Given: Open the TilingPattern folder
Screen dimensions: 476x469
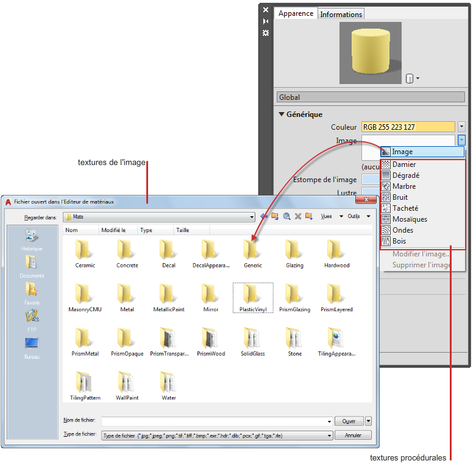Looking at the screenshot, I should [85, 386].
